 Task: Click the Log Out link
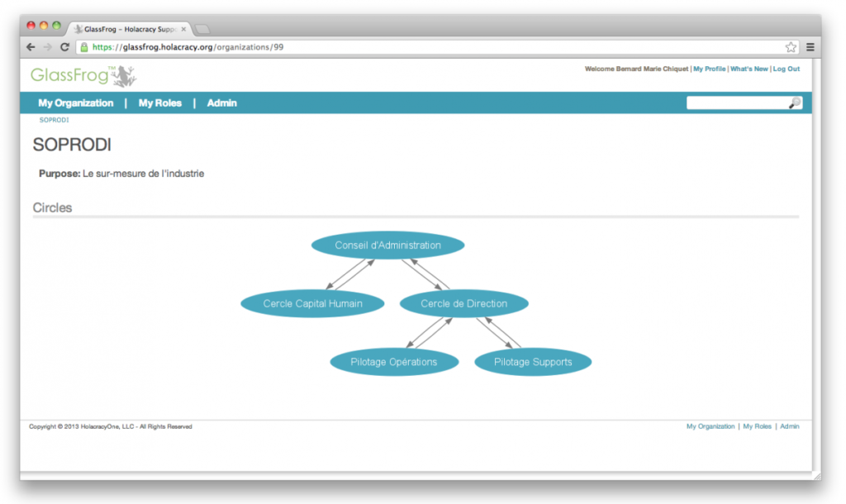(786, 69)
